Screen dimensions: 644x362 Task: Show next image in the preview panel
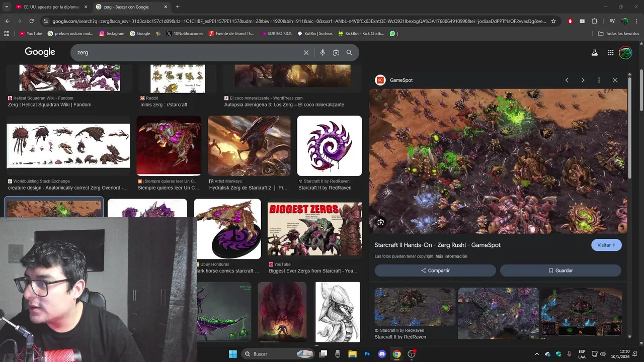[x=583, y=80]
